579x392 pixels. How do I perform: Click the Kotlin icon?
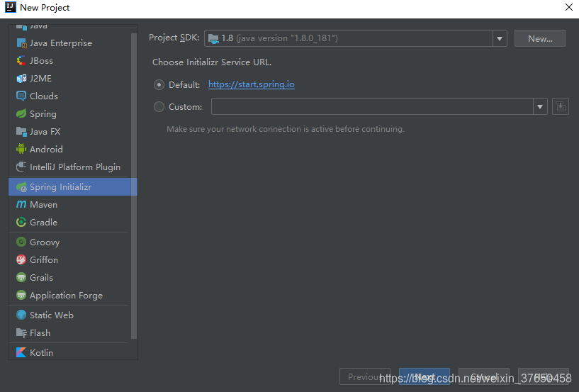coord(21,352)
